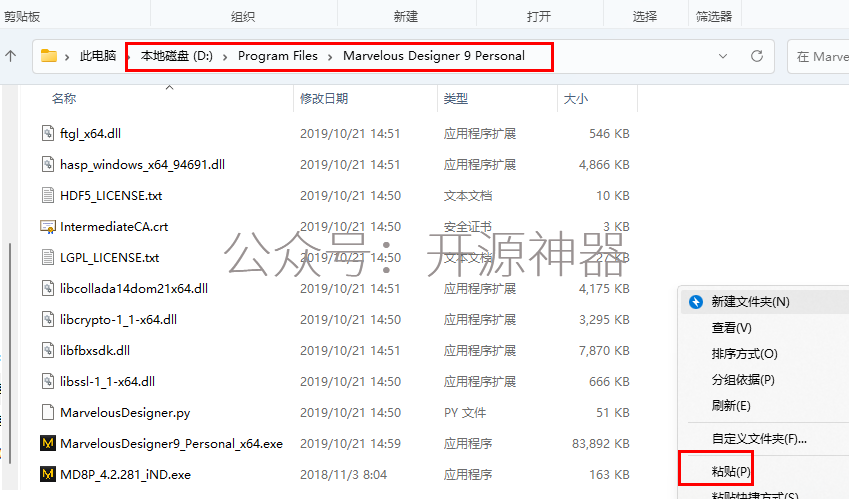
Task: Select file name HDF5_LICENSE.txt
Action: pyautogui.click(x=111, y=195)
